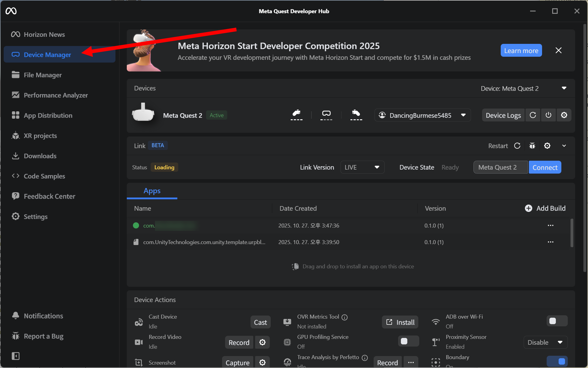Click the Link bug report icon

532,146
